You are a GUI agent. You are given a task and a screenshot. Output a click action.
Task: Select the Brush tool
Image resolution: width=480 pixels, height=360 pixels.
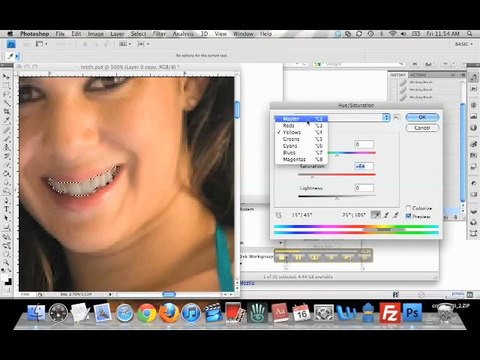pos(6,138)
